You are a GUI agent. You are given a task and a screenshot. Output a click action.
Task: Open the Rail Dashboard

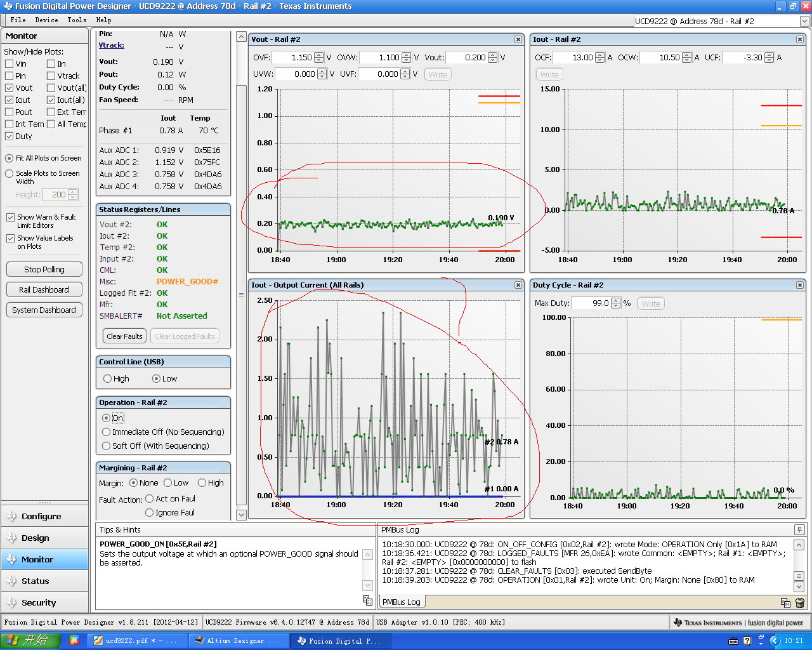[x=44, y=289]
